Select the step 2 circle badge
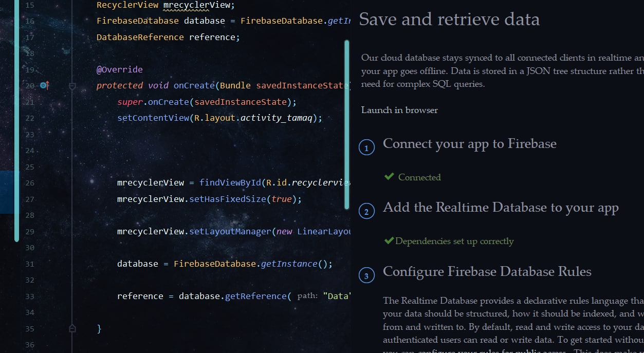 [x=366, y=211]
